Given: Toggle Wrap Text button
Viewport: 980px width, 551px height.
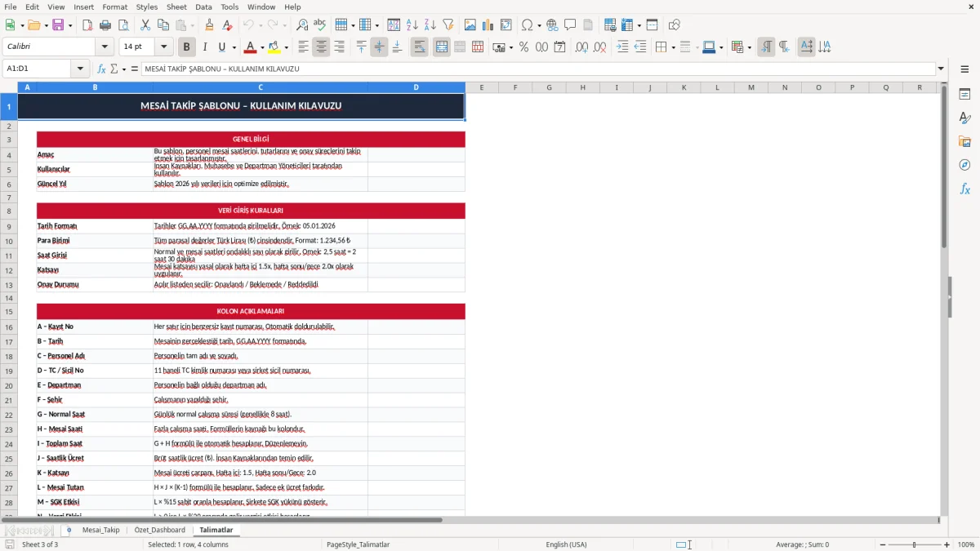Looking at the screenshot, I should 419,47.
